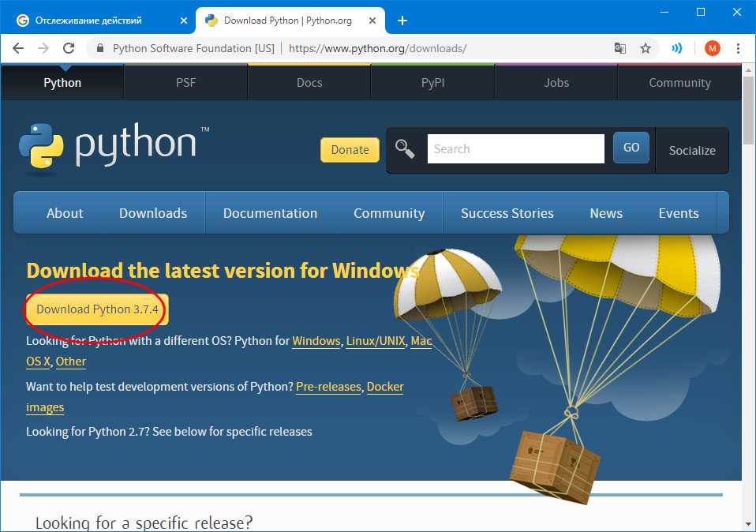Click the browser back arrow
Image resolution: width=756 pixels, height=532 pixels.
18,48
